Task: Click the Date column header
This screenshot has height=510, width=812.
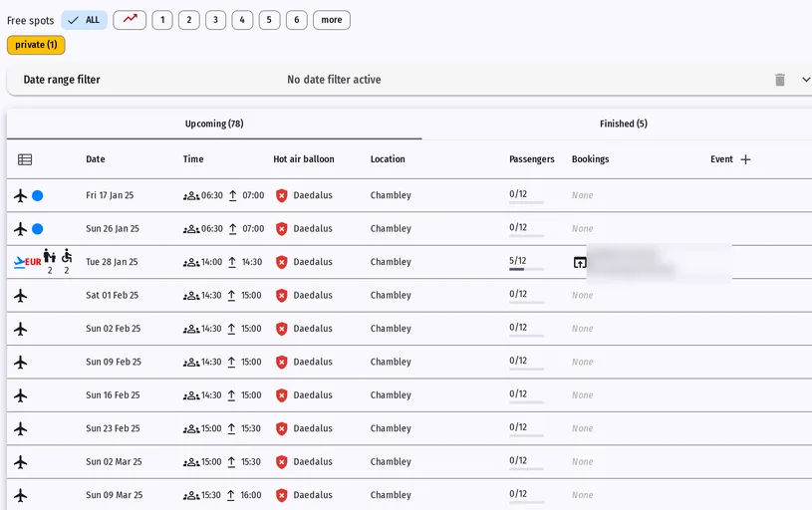Action: click(x=96, y=159)
